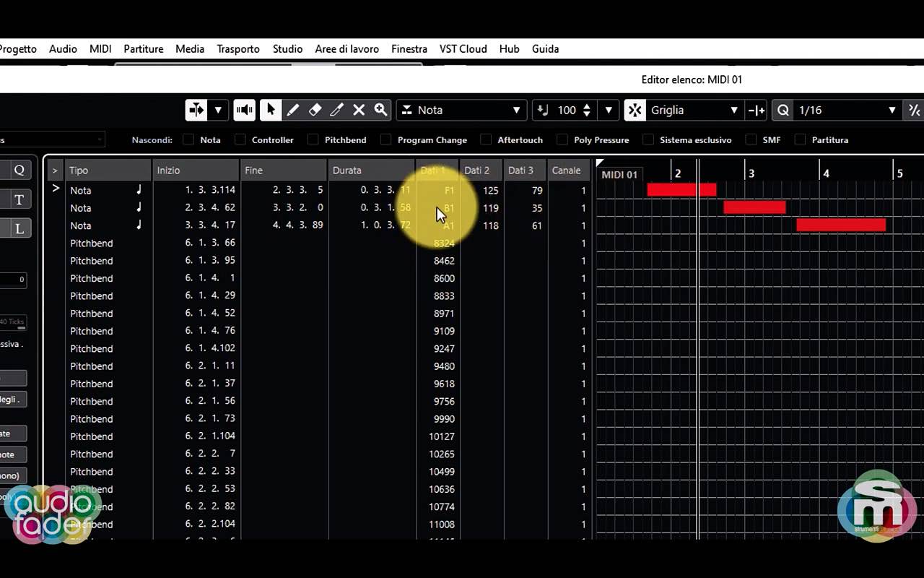The height and width of the screenshot is (578, 924).
Task: Select the Object Selection arrow tool
Action: (x=271, y=110)
